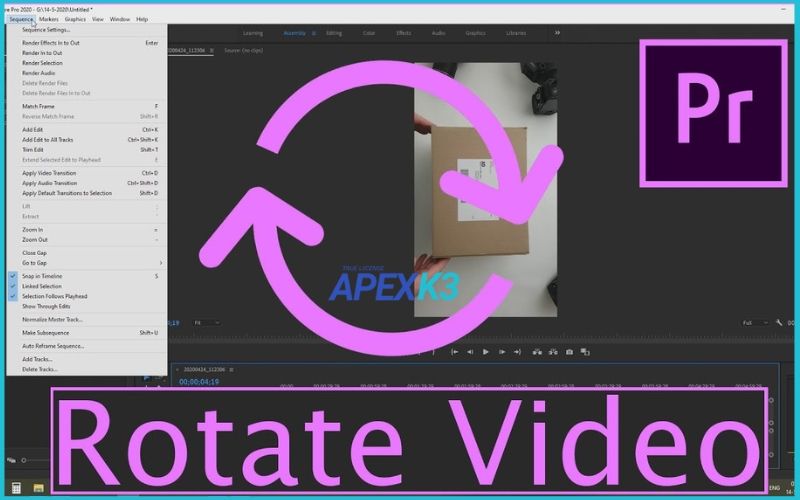Click the Step Forward one frame icon
800x500 pixels.
pos(502,352)
